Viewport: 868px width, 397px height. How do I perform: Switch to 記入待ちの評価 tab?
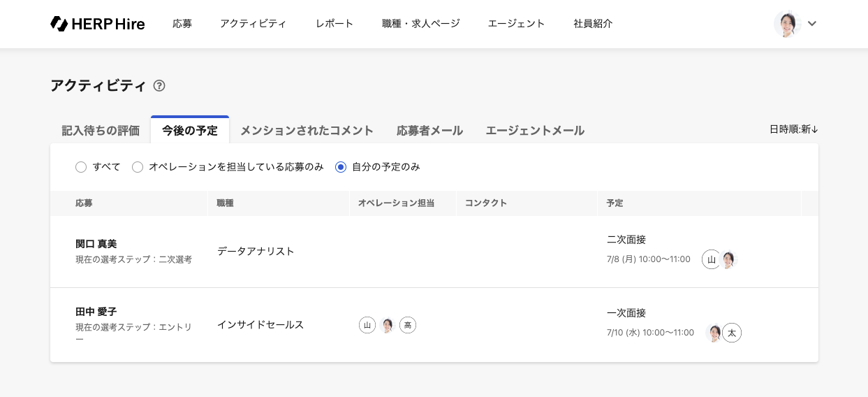point(101,131)
